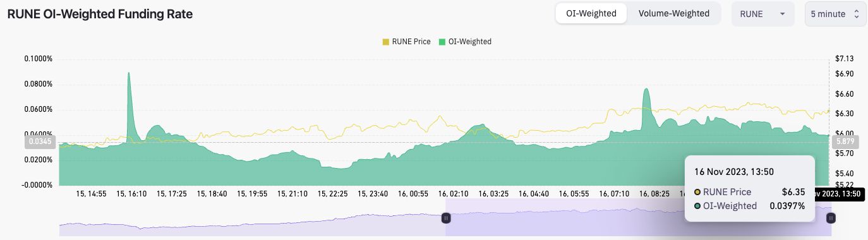This screenshot has height=240, width=868.
Task: Click the 15, 18:40 time label
Action: click(212, 194)
